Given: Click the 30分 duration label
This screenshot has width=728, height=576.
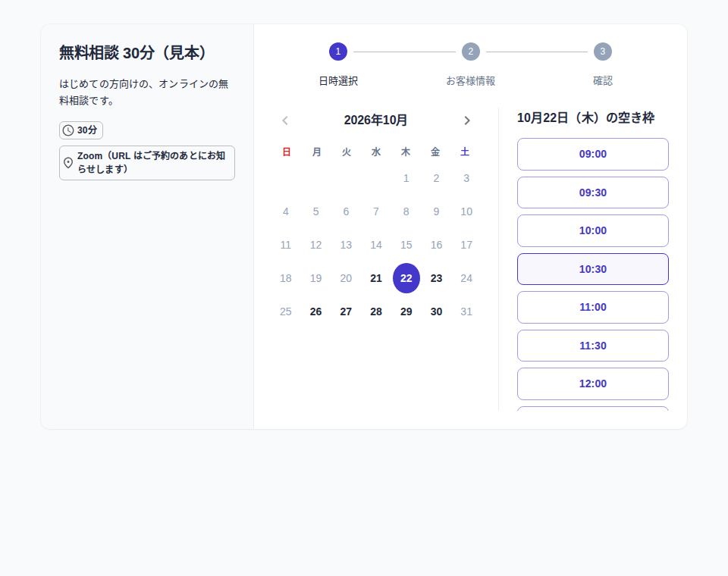Looking at the screenshot, I should (x=87, y=130).
